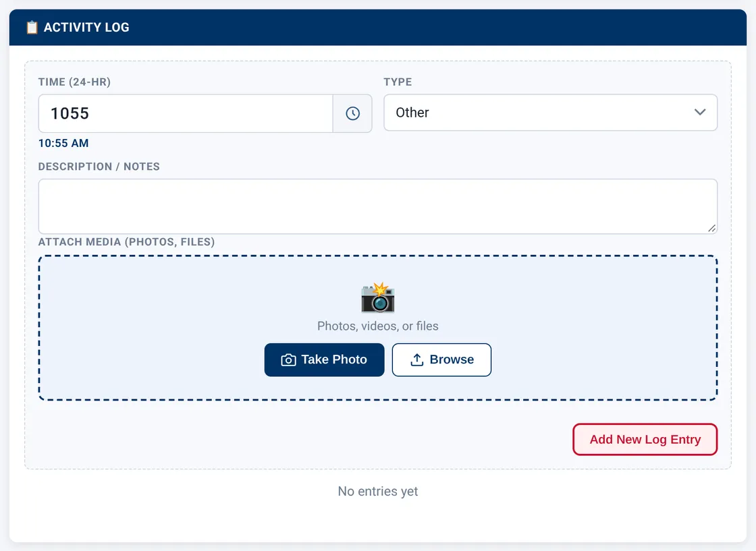Open the Type dropdown showing Other
Screen dimensions: 756x551
pos(550,113)
